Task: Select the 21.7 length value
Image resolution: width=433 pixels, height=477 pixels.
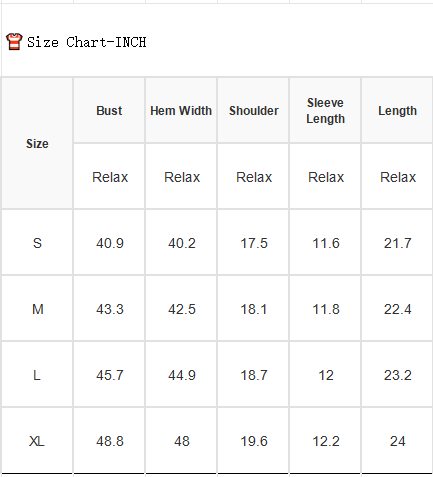Action: click(x=397, y=243)
